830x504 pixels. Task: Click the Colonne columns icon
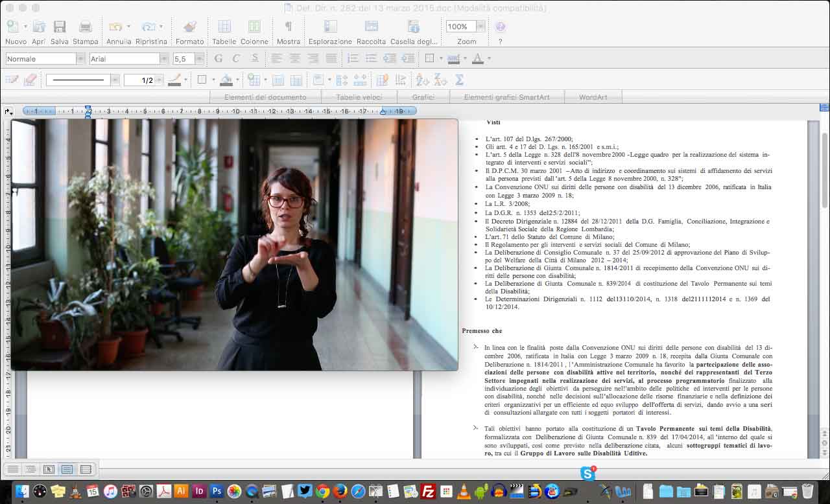tap(254, 27)
